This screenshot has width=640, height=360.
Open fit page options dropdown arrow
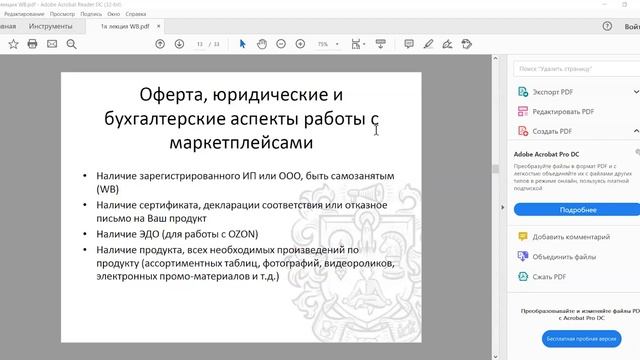(x=364, y=44)
